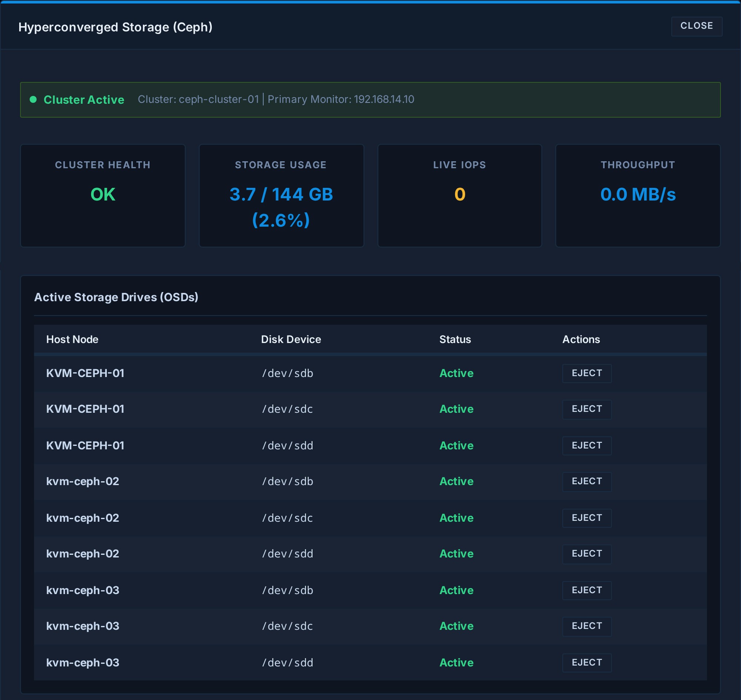
Task: Click the Live IOPS value 0
Action: [x=460, y=195]
